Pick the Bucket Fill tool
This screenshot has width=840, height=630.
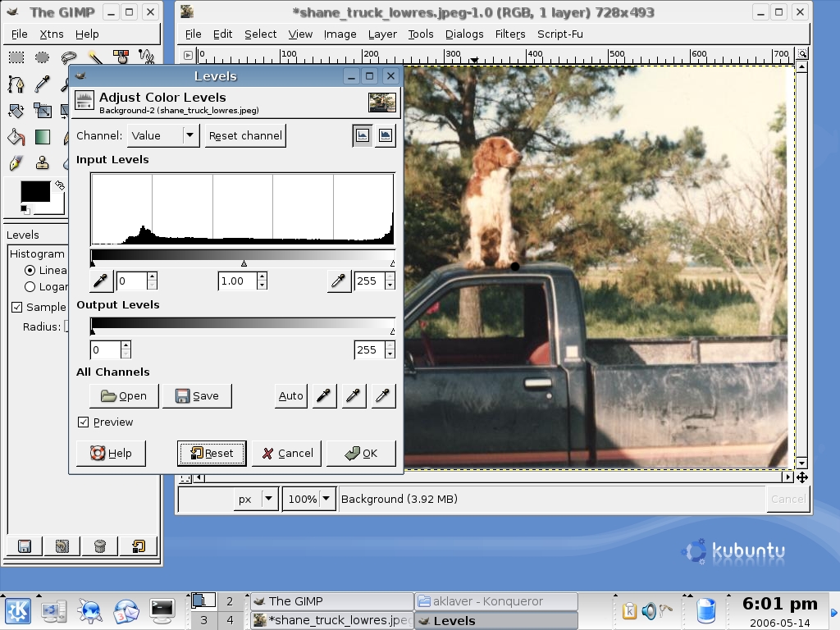[x=16, y=136]
